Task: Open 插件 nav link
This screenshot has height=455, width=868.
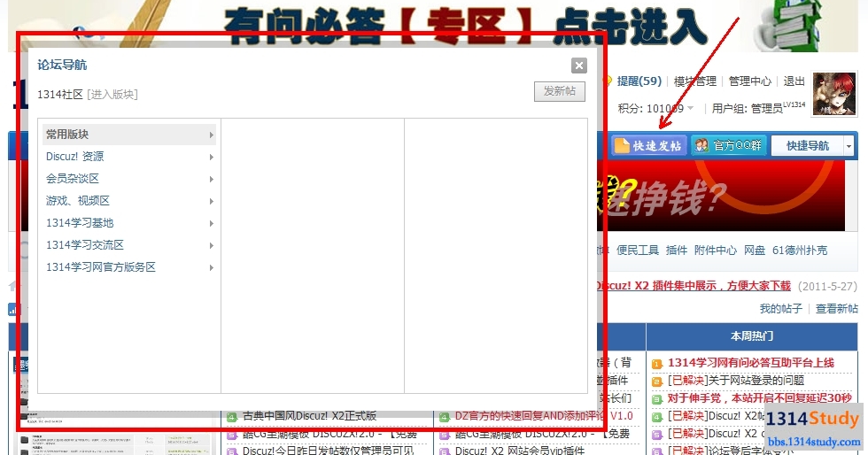Action: (x=677, y=251)
